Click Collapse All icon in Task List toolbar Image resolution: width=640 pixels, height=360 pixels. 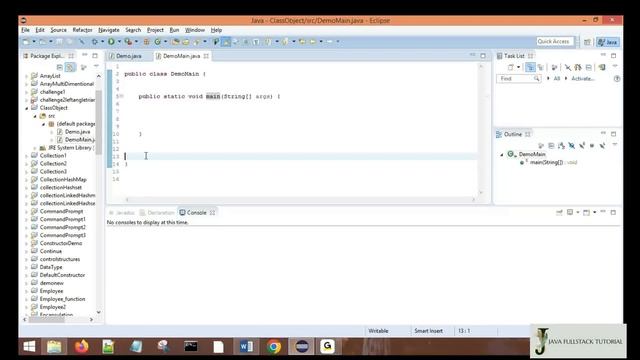(x=589, y=67)
